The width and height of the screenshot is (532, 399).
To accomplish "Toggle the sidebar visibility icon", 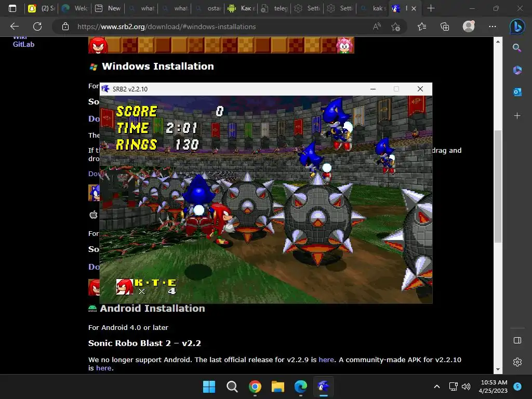I will [517, 340].
